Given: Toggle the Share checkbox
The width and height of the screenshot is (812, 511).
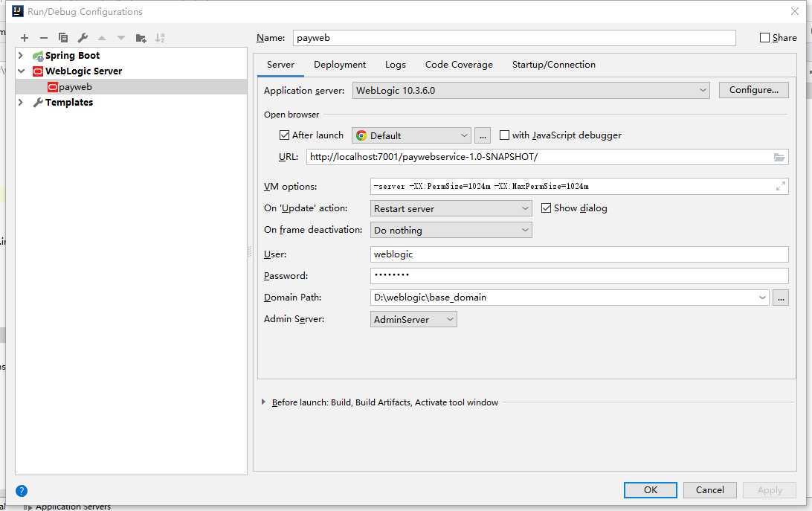Looking at the screenshot, I should click(x=764, y=37).
